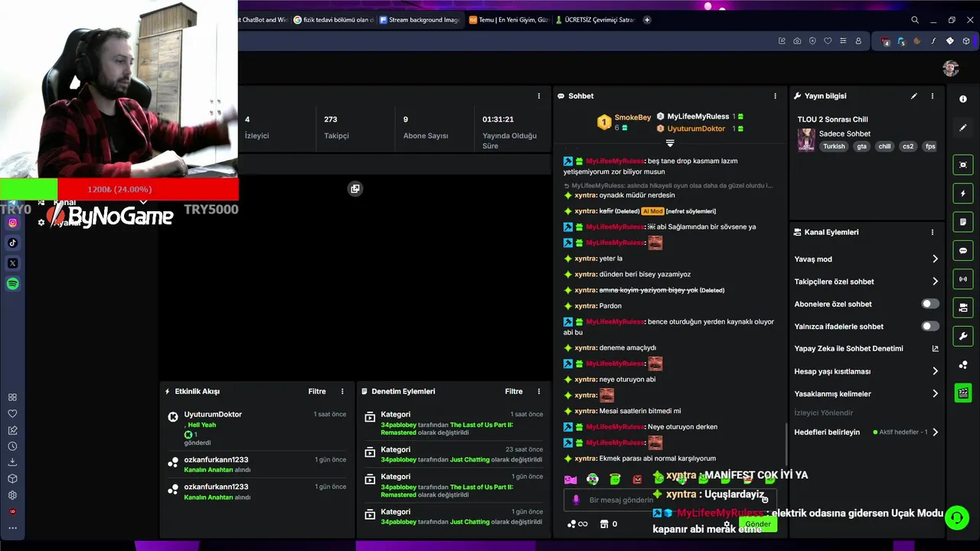Open the profile avatar at top right

point(951,68)
